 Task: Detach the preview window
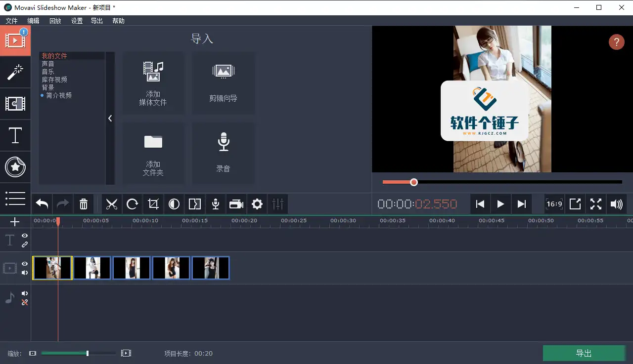click(x=575, y=204)
